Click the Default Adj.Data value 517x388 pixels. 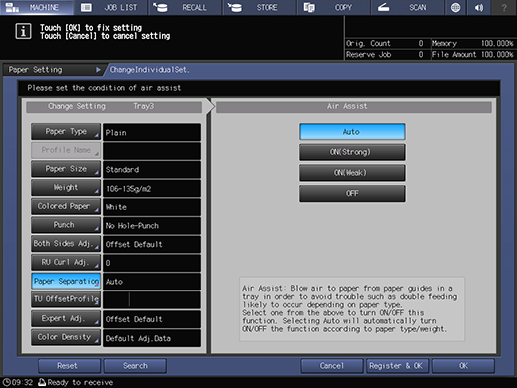pos(152,338)
